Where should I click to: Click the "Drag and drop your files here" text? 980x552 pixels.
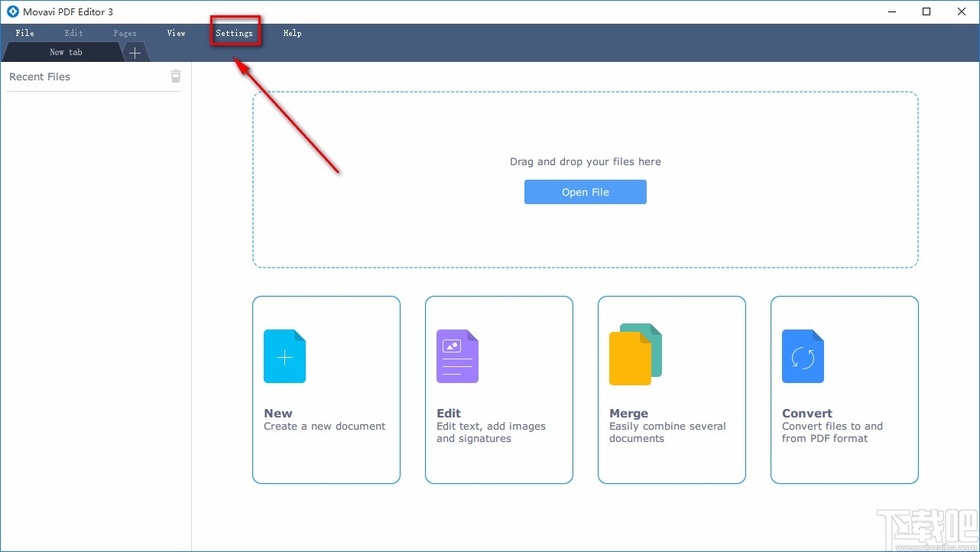point(586,161)
